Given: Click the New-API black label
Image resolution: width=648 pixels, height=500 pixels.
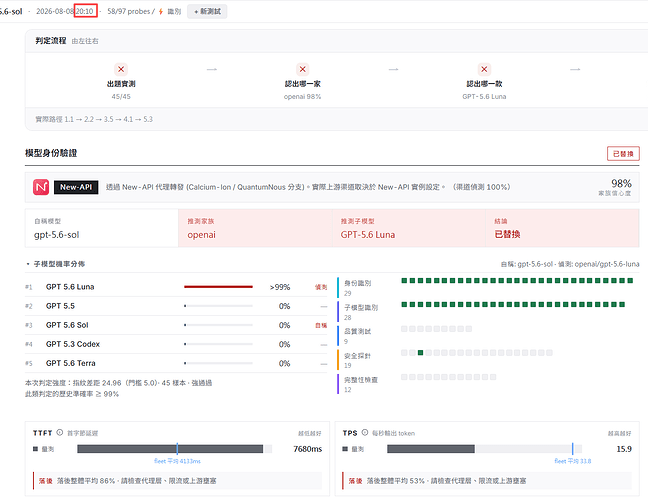Looking at the screenshot, I should [x=76, y=187].
